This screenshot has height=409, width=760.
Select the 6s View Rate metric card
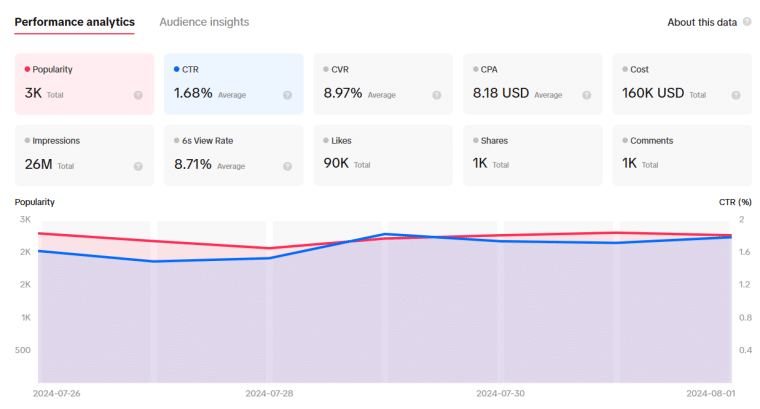[x=234, y=155]
